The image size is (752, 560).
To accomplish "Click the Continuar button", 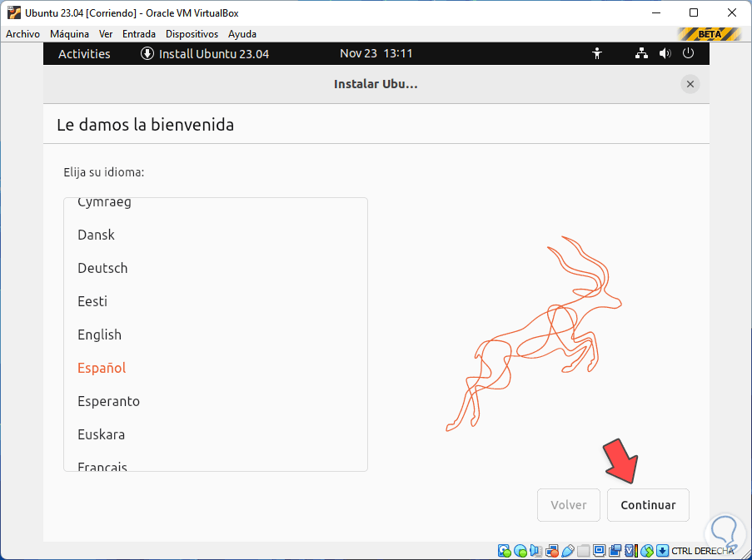I will point(648,505).
